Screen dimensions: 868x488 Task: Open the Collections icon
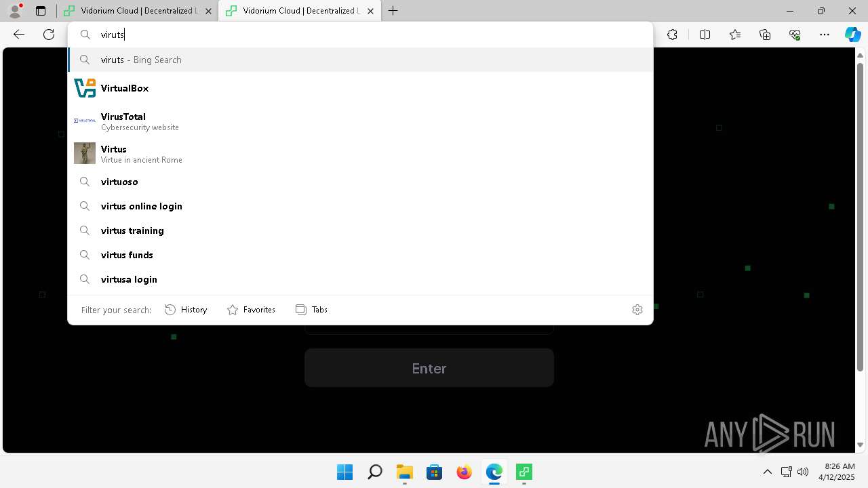[x=765, y=35]
